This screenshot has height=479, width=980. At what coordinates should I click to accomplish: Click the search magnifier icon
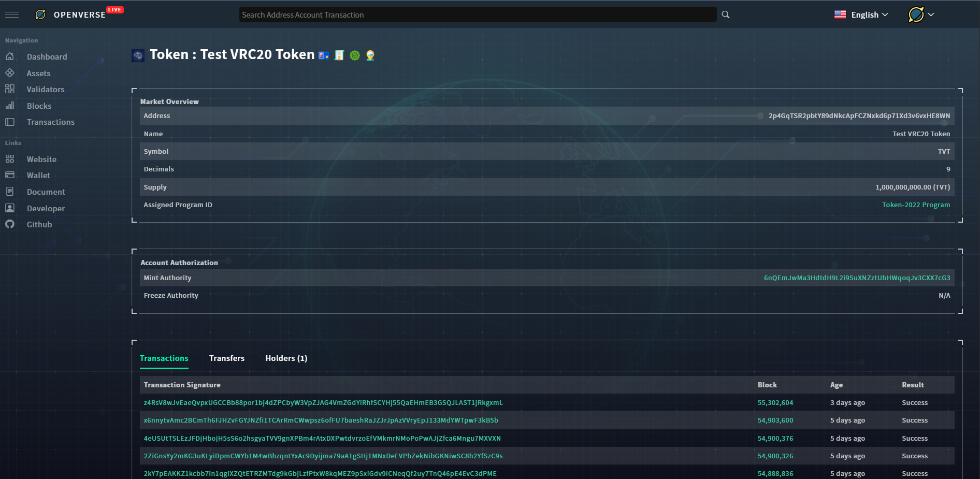point(726,14)
